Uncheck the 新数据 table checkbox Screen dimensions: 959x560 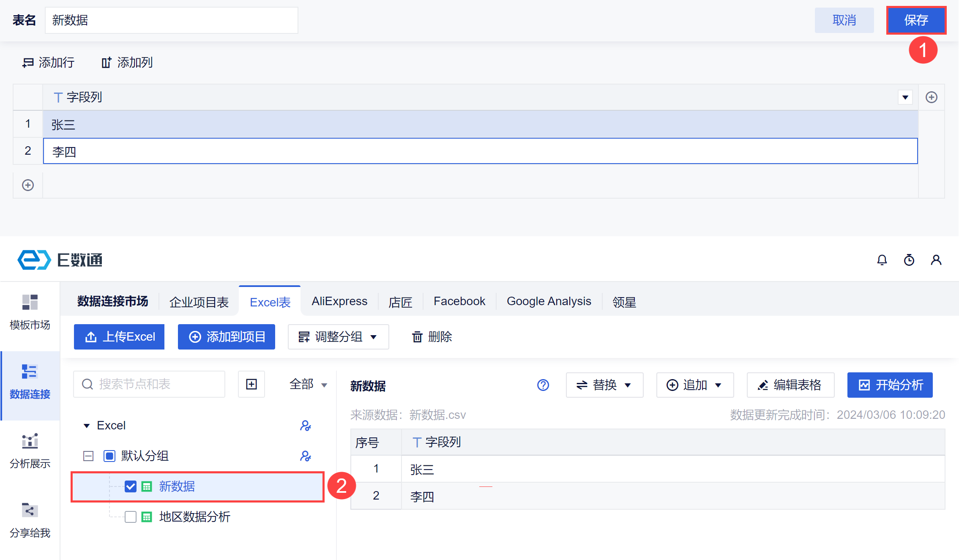[131, 486]
